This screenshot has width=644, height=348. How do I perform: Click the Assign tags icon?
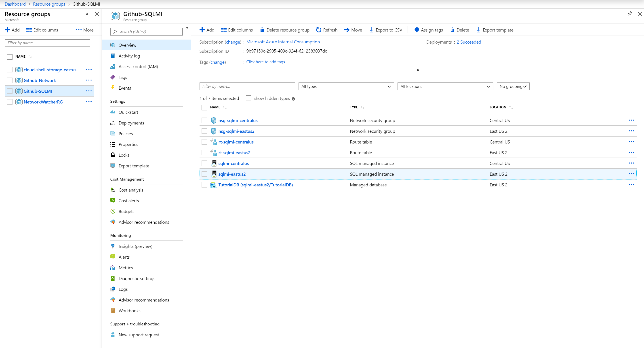click(x=417, y=30)
